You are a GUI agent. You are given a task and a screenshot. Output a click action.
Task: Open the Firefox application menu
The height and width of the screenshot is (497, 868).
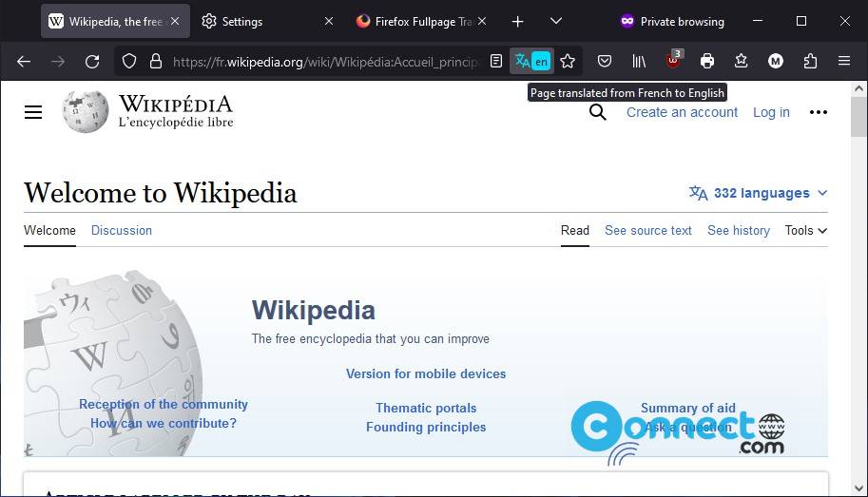[844, 61]
